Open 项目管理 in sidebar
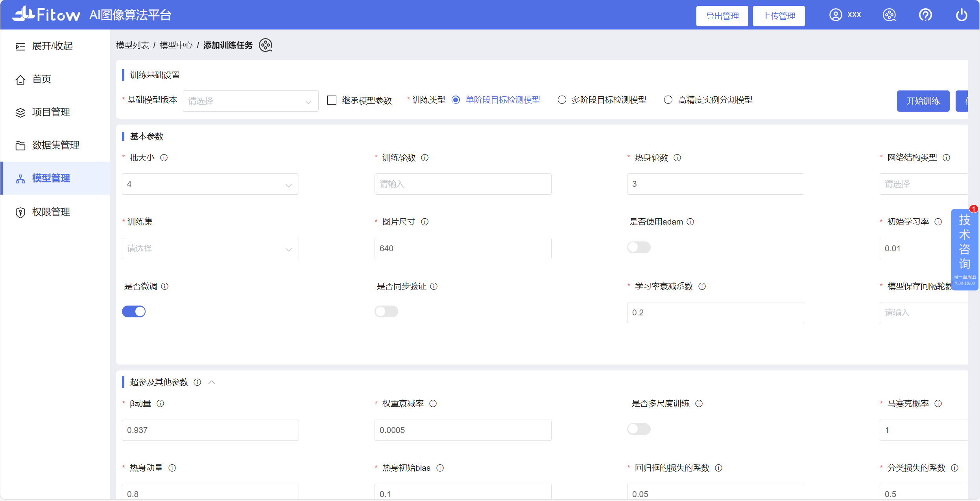The image size is (980, 501). [55, 112]
